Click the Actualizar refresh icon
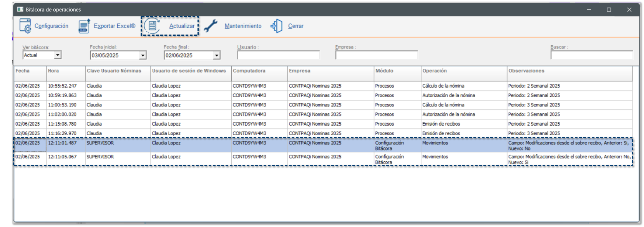Image resolution: width=644 pixels, height=227 pixels. tap(153, 26)
